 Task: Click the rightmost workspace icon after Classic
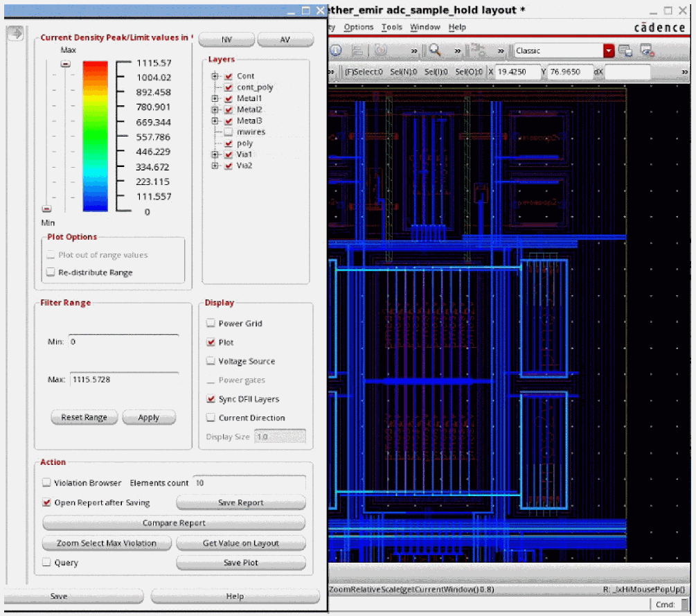click(x=647, y=51)
